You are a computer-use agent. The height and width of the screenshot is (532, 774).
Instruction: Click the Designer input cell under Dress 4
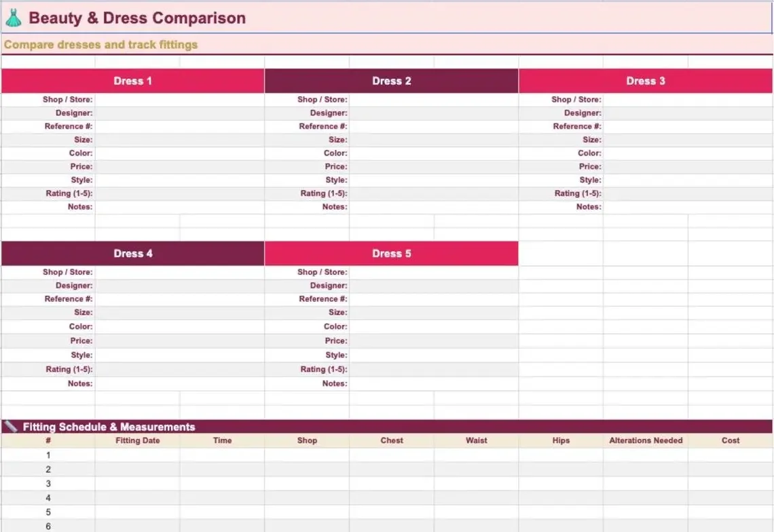click(x=180, y=285)
